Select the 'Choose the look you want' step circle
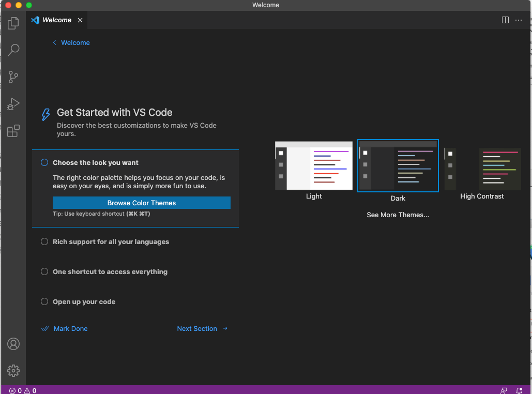Image resolution: width=532 pixels, height=394 pixels. (x=44, y=162)
